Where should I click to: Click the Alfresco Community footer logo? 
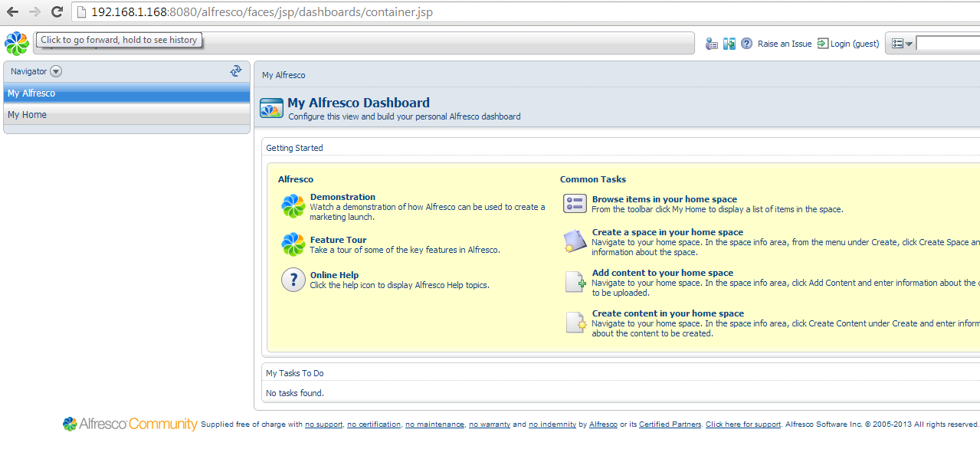click(129, 424)
